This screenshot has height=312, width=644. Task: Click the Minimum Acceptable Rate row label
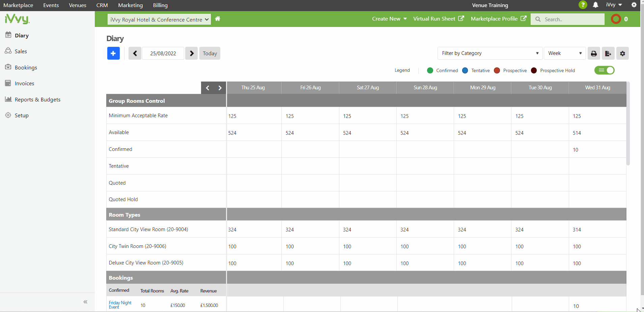[138, 116]
